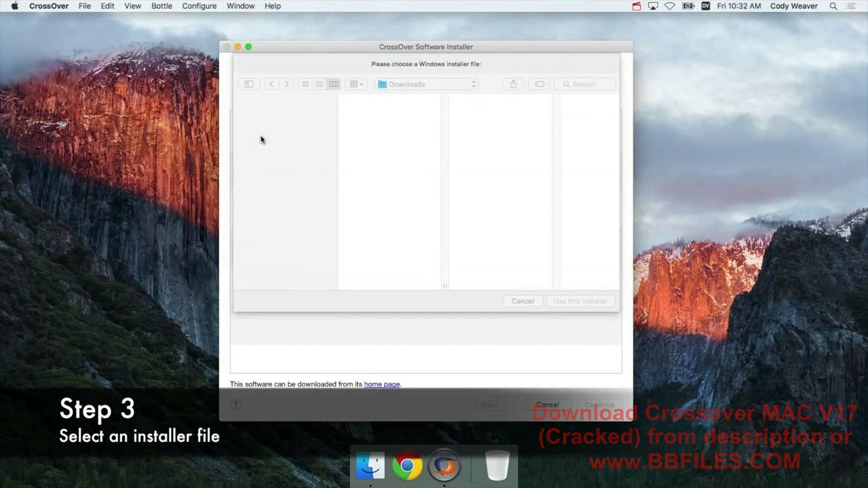Open the Configure menu
868x488 pixels.
click(x=199, y=6)
